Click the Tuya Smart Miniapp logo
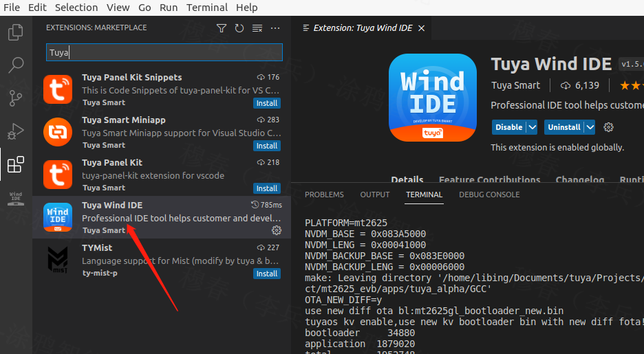 tap(58, 132)
